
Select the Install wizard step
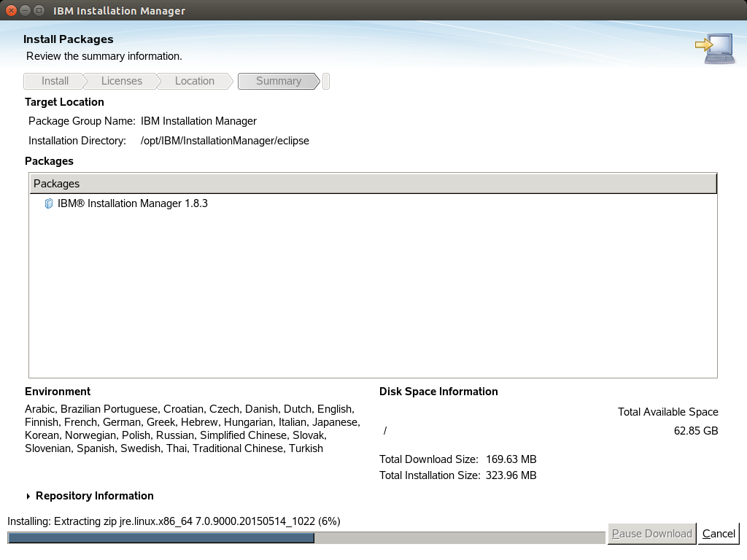click(x=54, y=81)
